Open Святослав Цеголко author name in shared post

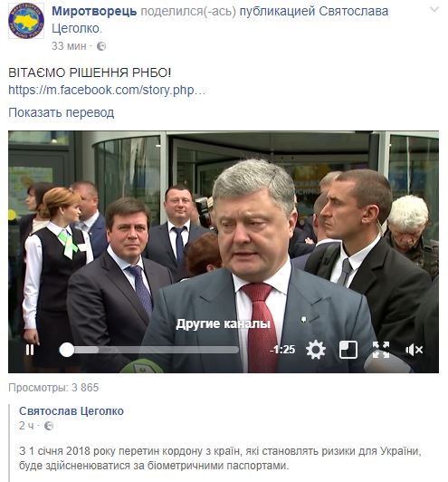click(x=71, y=411)
